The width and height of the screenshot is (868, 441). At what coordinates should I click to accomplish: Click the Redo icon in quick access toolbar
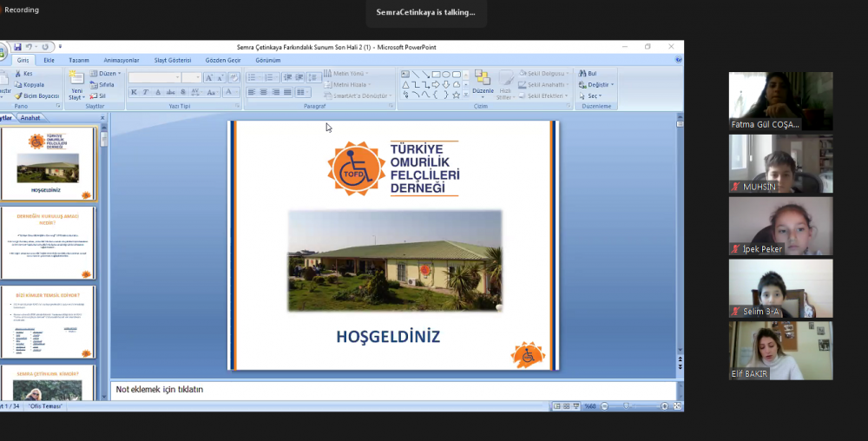(45, 47)
